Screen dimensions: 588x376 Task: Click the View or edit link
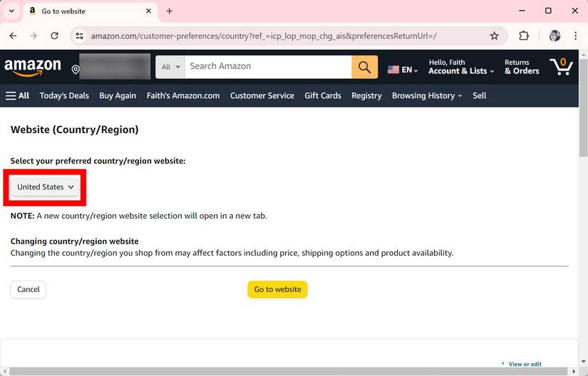point(525,364)
